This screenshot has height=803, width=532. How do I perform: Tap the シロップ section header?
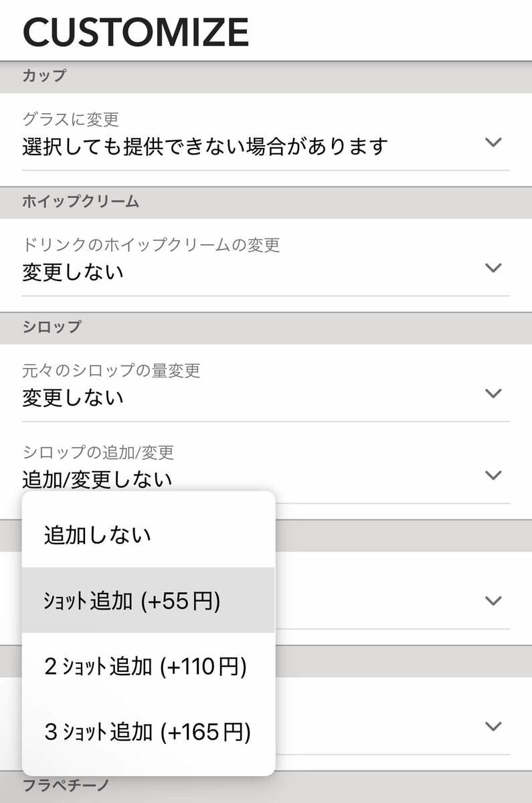click(52, 327)
